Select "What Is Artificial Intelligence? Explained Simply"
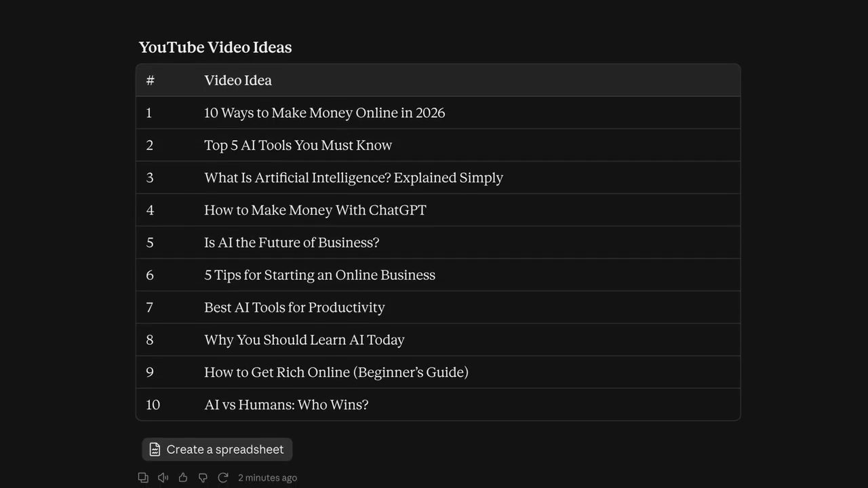 tap(354, 178)
